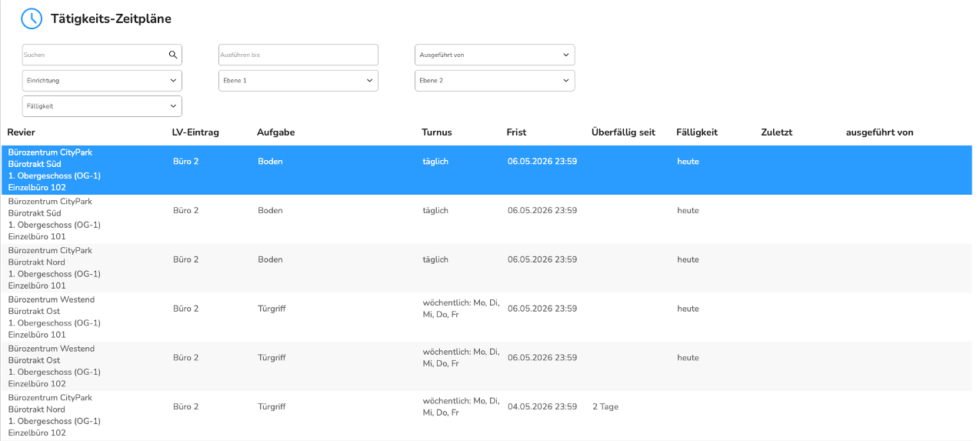This screenshot has height=441, width=980.
Task: Select row CityPark Bürotrakt Nord Einzelbüro 102
Action: point(486,416)
